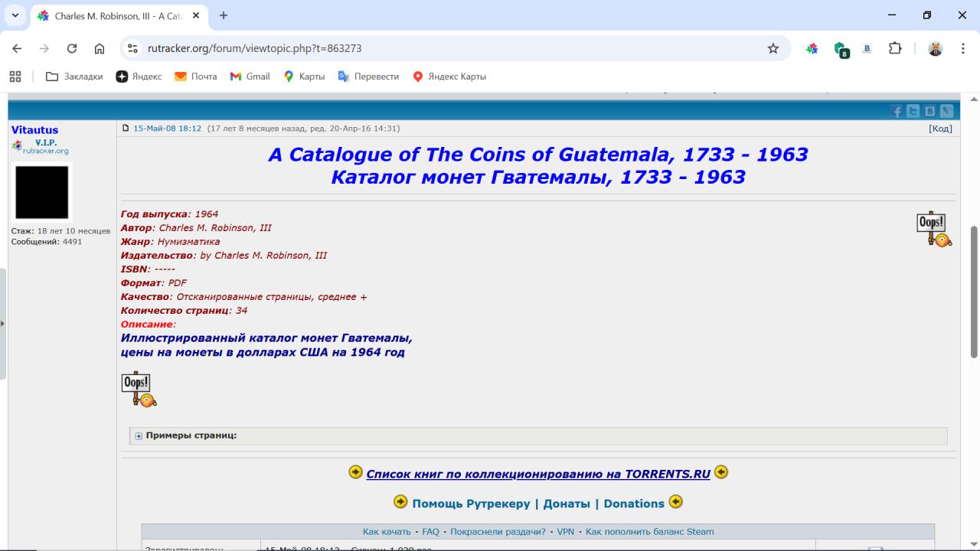Screen dimensions: 980x551
Task: Expand the "Примеры страниц" spoiler
Action: point(191,435)
